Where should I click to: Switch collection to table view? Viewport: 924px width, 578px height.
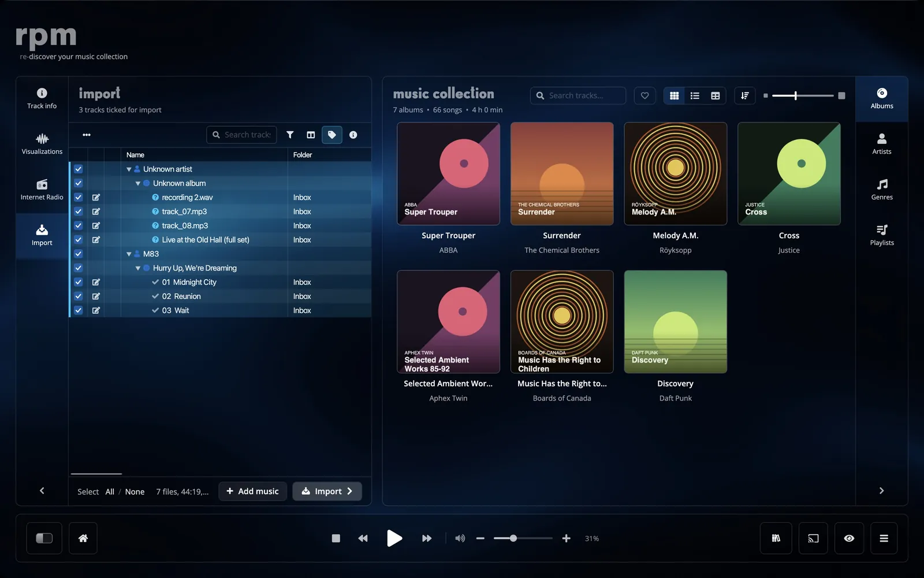(716, 95)
